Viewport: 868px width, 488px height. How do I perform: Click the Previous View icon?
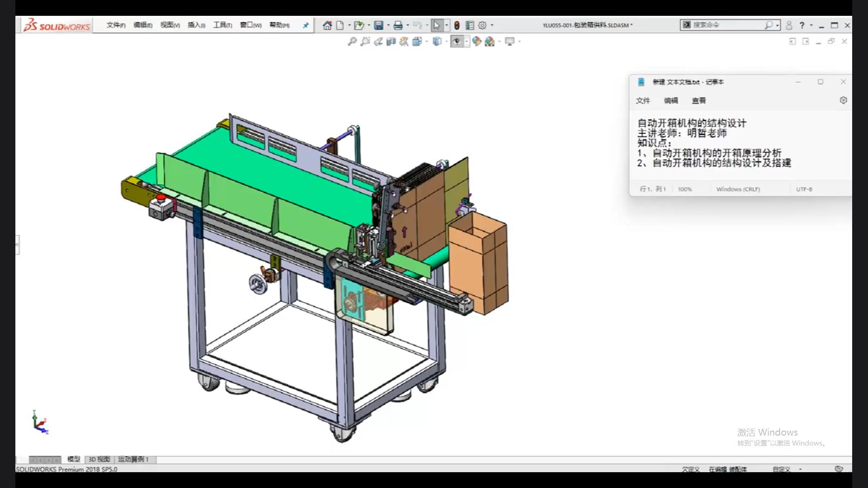click(x=378, y=42)
